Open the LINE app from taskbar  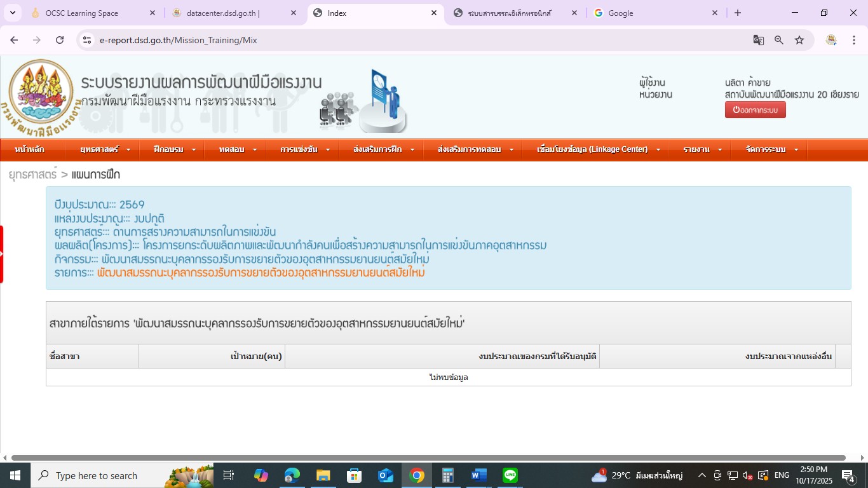tap(510, 475)
